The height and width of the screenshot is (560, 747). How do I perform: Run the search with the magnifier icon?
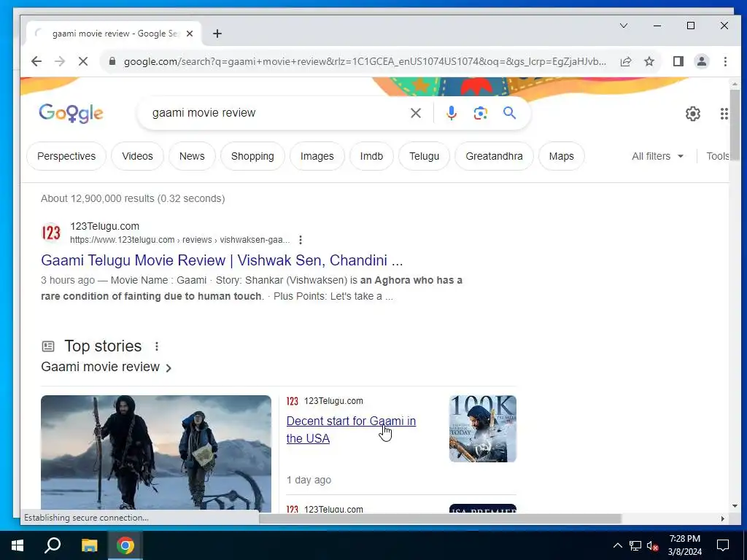pyautogui.click(x=509, y=113)
